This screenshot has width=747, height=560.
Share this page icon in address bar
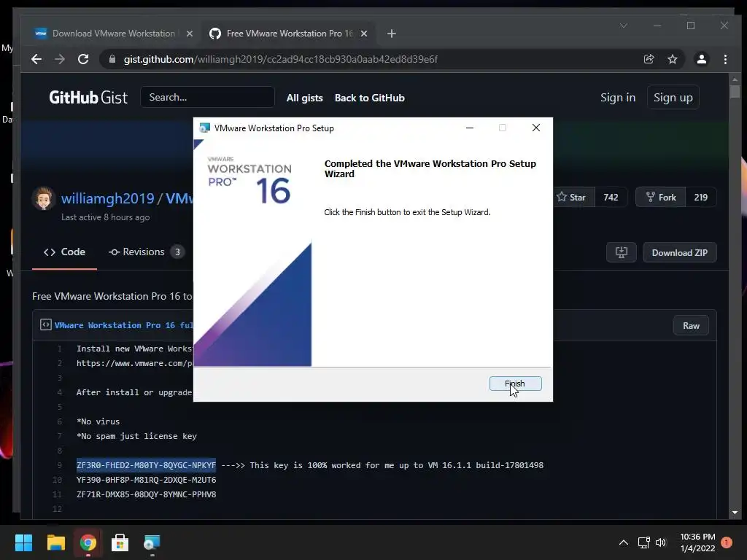coord(649,59)
